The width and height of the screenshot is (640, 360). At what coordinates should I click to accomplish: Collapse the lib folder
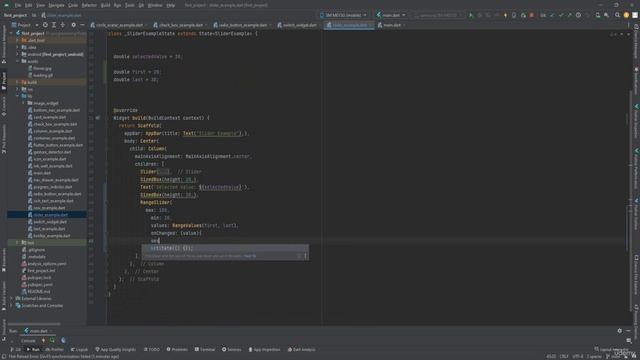coord(17,96)
